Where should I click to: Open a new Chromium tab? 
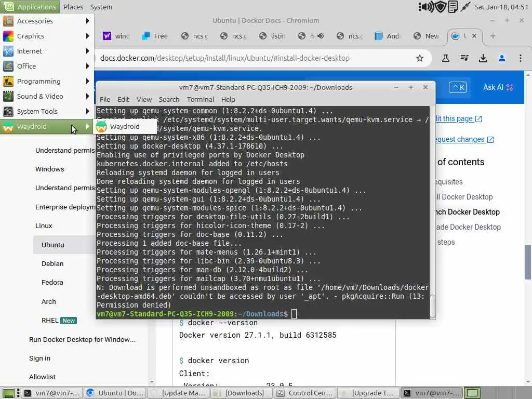click(x=493, y=36)
